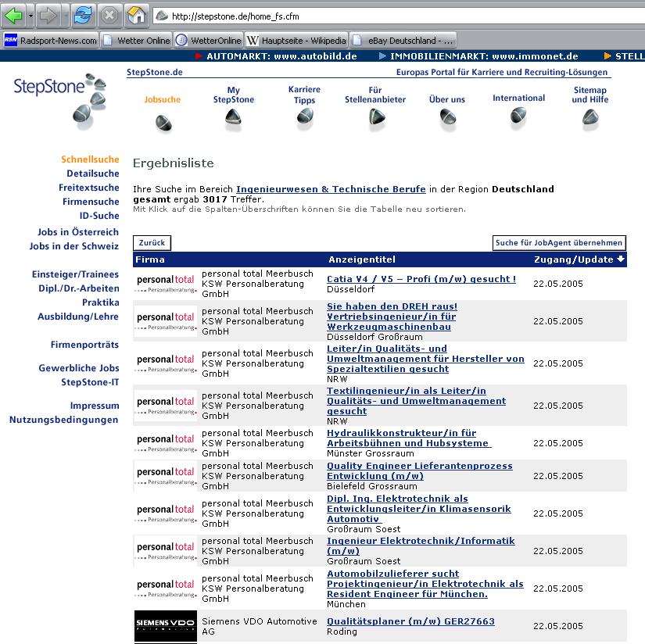Click personal total logo in Catia row
Screen dimensions: 645x644
tap(166, 284)
